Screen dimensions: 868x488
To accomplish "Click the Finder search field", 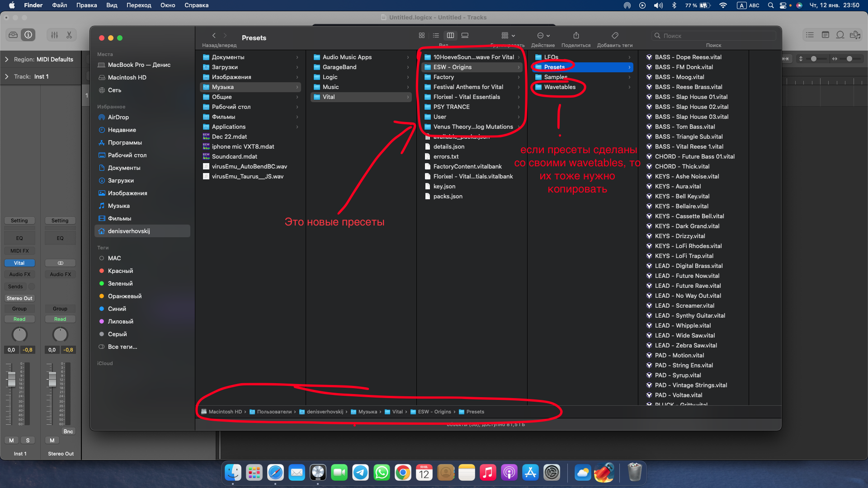I will coord(713,36).
